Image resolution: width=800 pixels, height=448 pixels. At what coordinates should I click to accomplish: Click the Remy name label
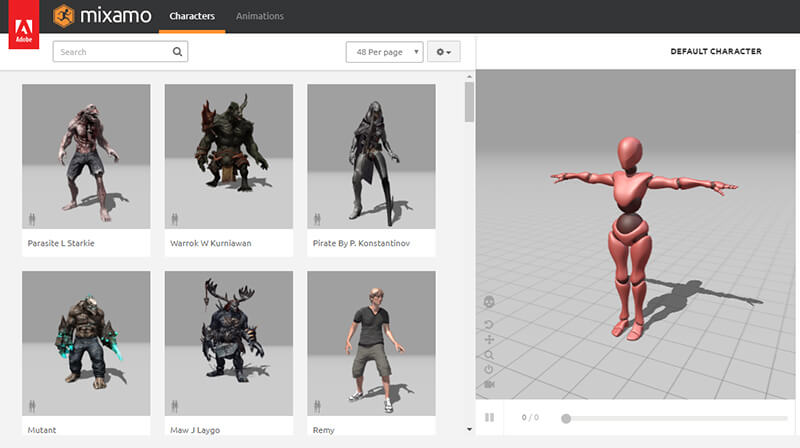click(x=323, y=430)
